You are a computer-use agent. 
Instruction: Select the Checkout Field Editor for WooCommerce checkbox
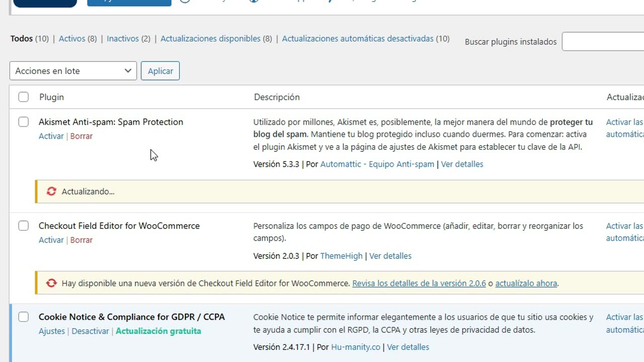coord(24,226)
